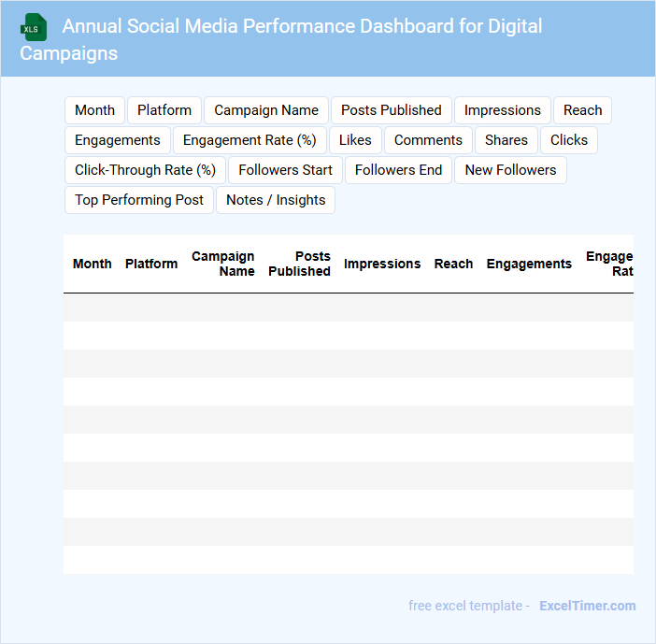
Task: Select the Top Performing Post tag
Action: 139,200
